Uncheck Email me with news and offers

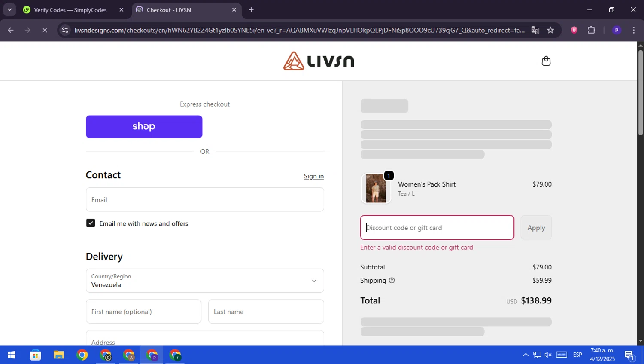coord(91,223)
